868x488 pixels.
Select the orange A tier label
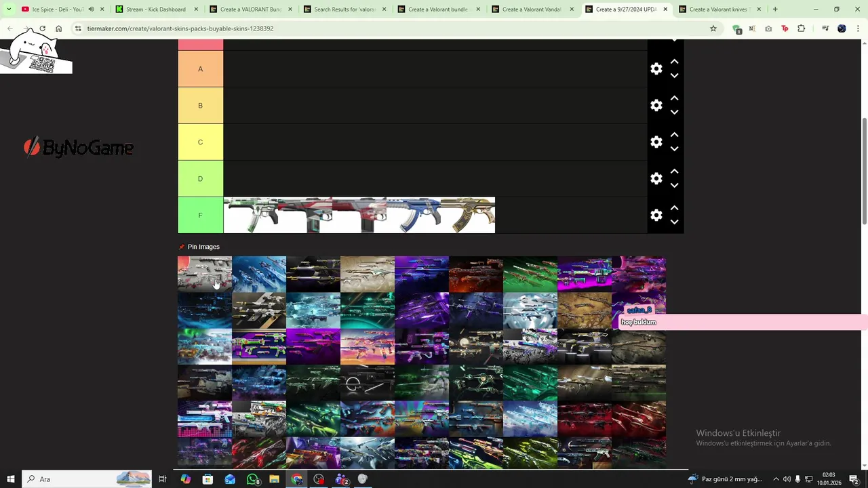(x=200, y=69)
